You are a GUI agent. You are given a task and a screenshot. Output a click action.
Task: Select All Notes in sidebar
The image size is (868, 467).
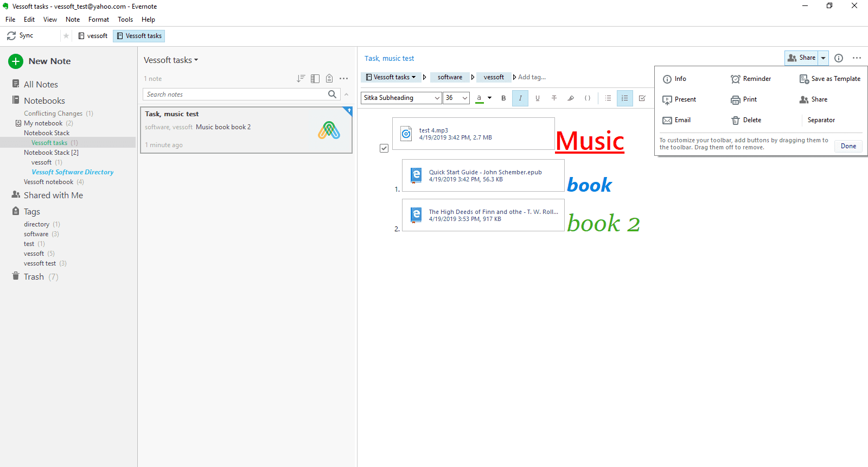pos(41,85)
